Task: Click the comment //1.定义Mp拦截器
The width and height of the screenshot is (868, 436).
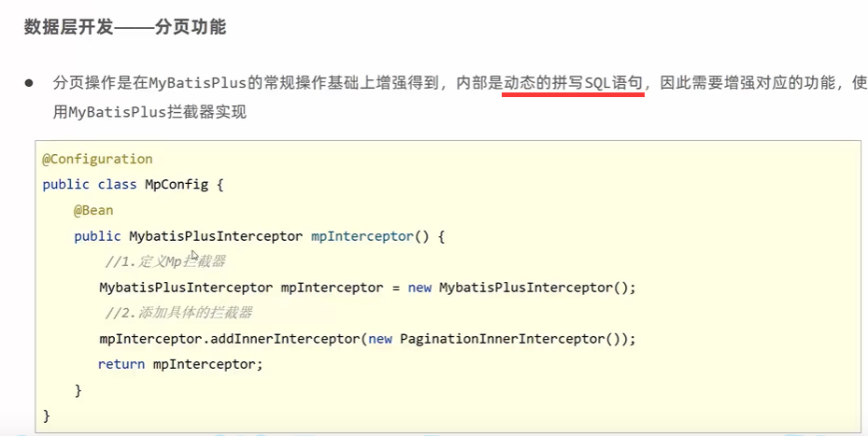Action: click(166, 261)
